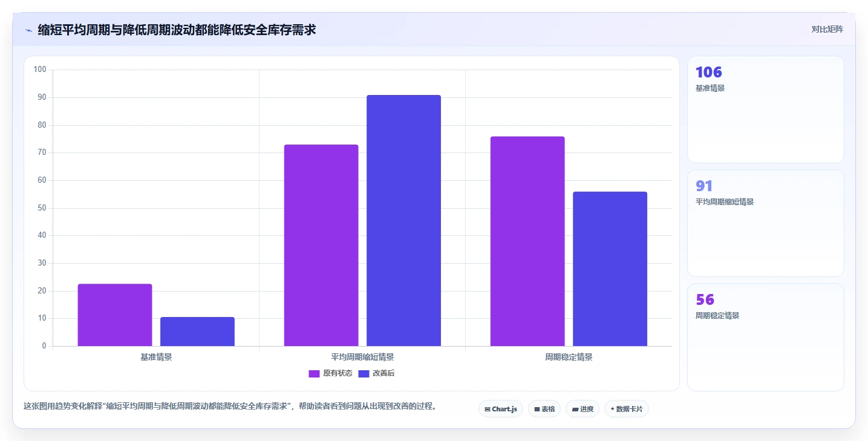Click the blue 平均周期缩短情景 bar at 91
This screenshot has width=868, height=441.
pyautogui.click(x=403, y=220)
